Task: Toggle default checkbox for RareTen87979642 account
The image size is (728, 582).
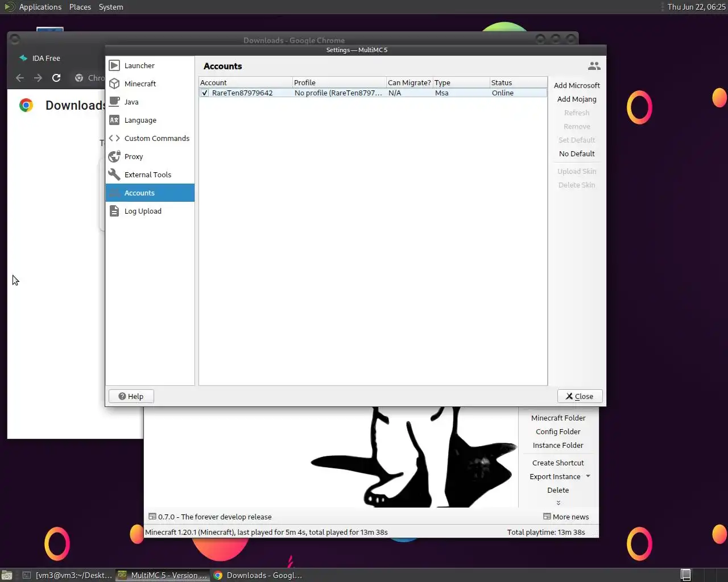Action: [205, 93]
